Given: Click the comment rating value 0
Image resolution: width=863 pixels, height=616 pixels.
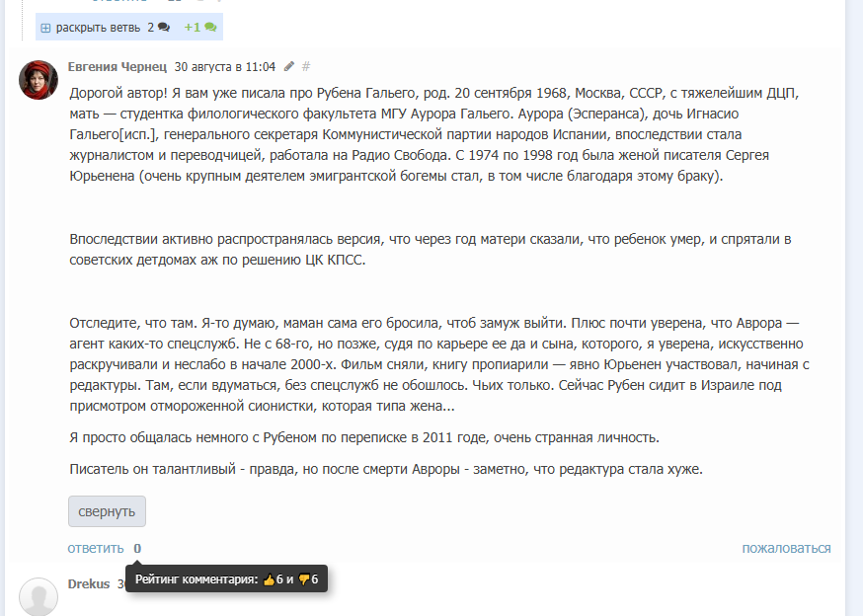Looking at the screenshot, I should pos(137,548).
